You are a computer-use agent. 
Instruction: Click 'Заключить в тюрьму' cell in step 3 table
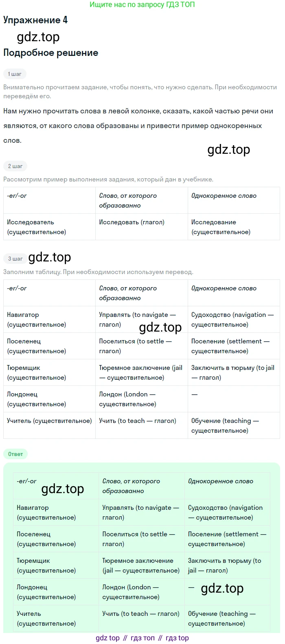click(232, 372)
